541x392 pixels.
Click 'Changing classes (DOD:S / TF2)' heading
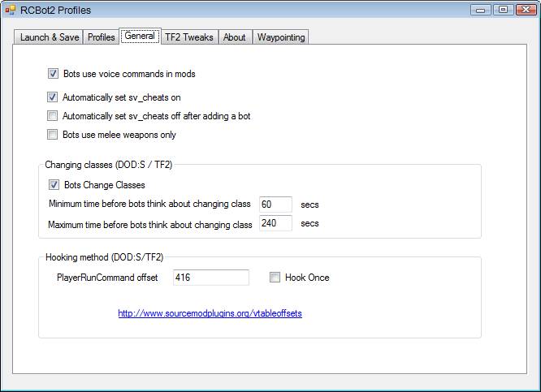pyautogui.click(x=109, y=165)
